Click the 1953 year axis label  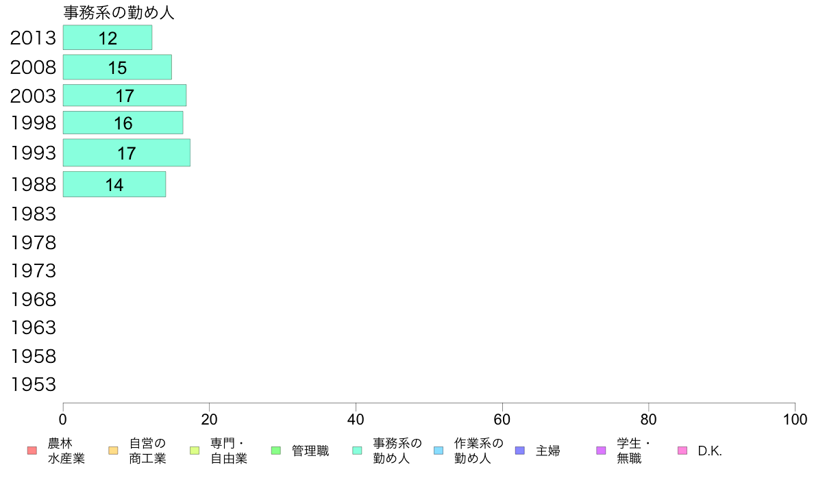33,385
